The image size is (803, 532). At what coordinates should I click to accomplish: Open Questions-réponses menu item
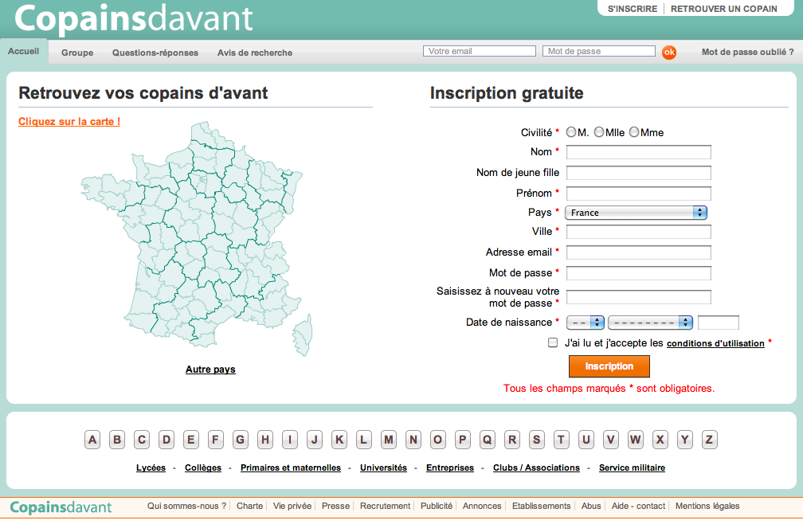click(x=155, y=53)
